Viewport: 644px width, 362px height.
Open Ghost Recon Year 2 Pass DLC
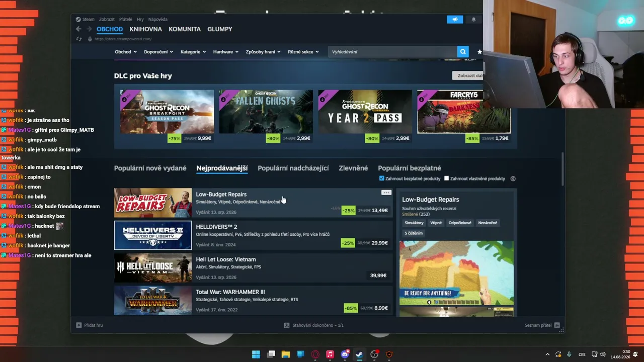pos(365,117)
